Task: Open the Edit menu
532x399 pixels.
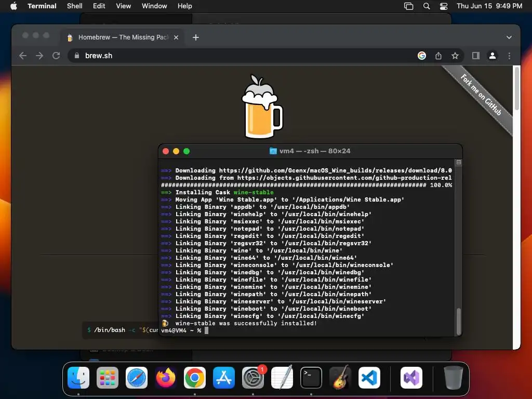Action: pyautogui.click(x=99, y=6)
